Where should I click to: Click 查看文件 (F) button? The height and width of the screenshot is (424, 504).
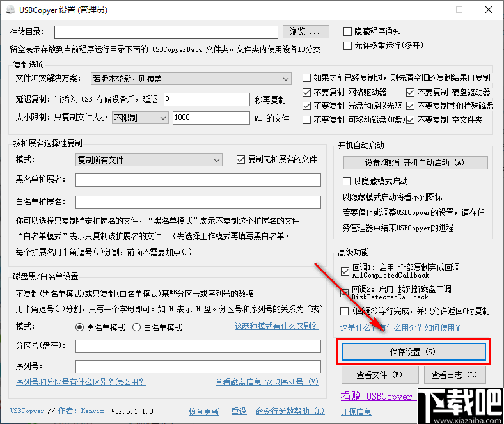pyautogui.click(x=380, y=375)
